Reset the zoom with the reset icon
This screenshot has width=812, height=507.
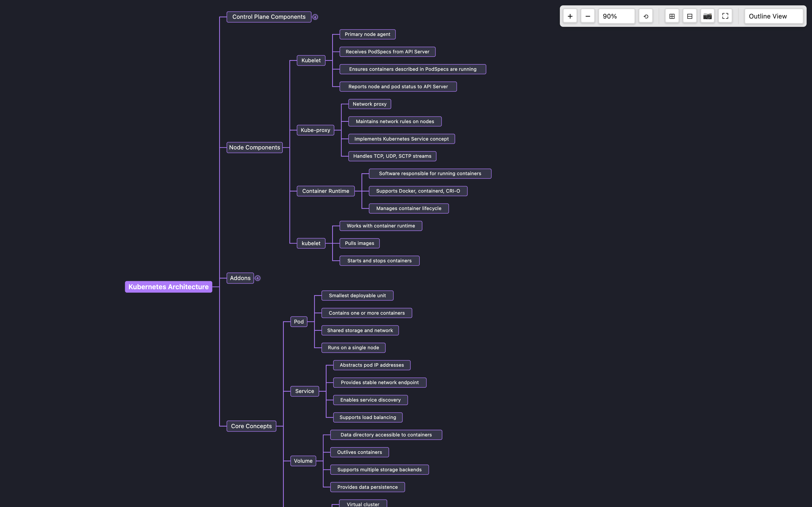[646, 16]
